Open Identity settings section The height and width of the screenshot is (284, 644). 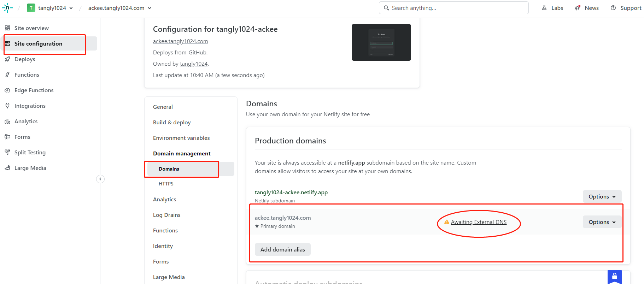pos(163,246)
